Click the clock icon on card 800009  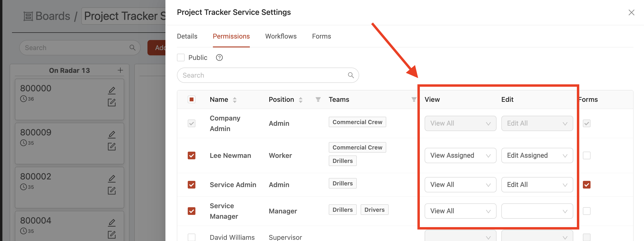23,143
